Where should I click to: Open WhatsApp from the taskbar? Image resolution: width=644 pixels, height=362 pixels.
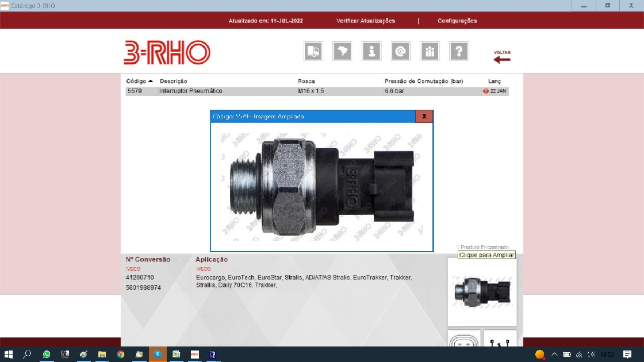47,355
